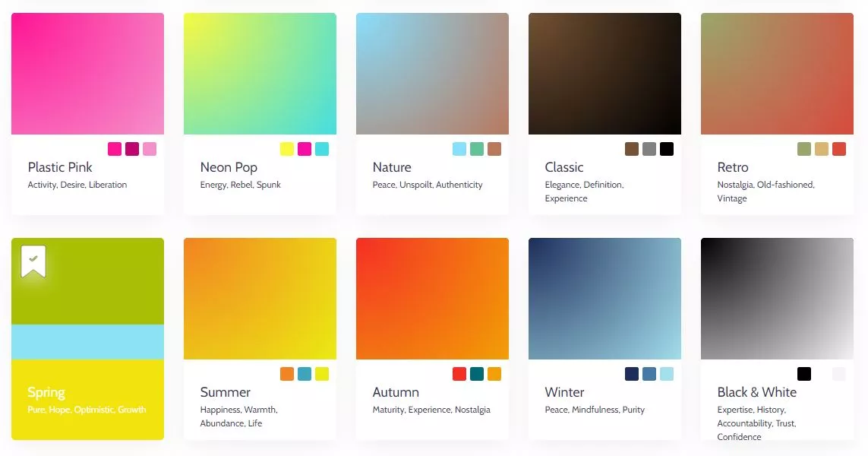The width and height of the screenshot is (868, 456).
Task: Select the Autumn gradient preview
Action: click(432, 299)
